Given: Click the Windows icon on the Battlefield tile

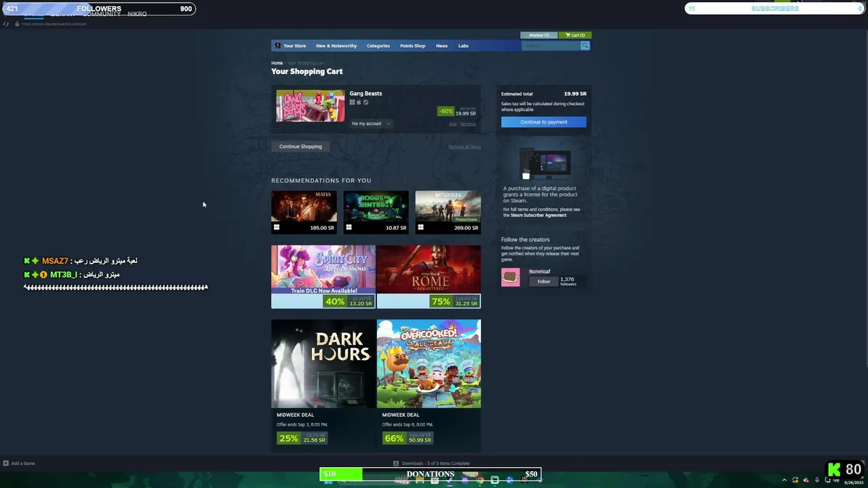Looking at the screenshot, I should 420,228.
